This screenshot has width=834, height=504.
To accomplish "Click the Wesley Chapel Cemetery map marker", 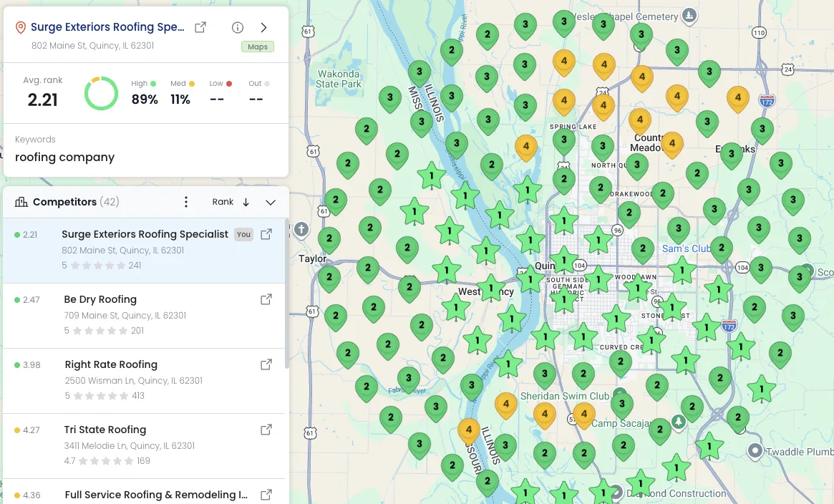I will tap(689, 16).
